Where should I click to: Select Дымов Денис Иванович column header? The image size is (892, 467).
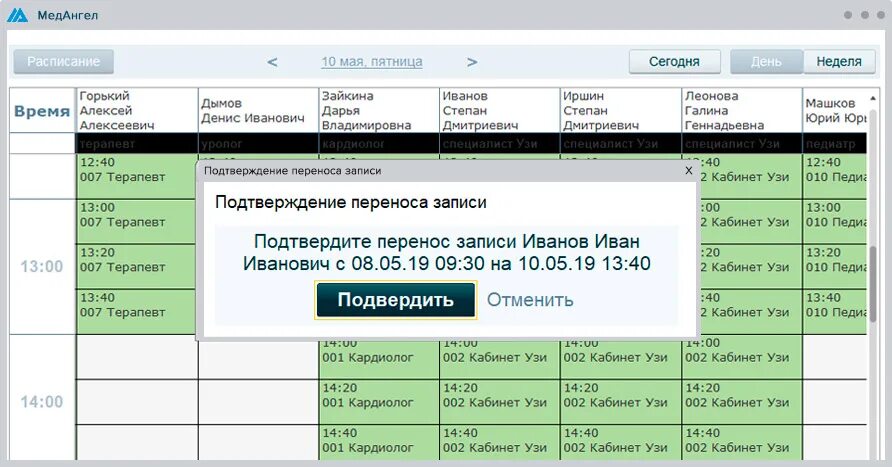[x=258, y=110]
